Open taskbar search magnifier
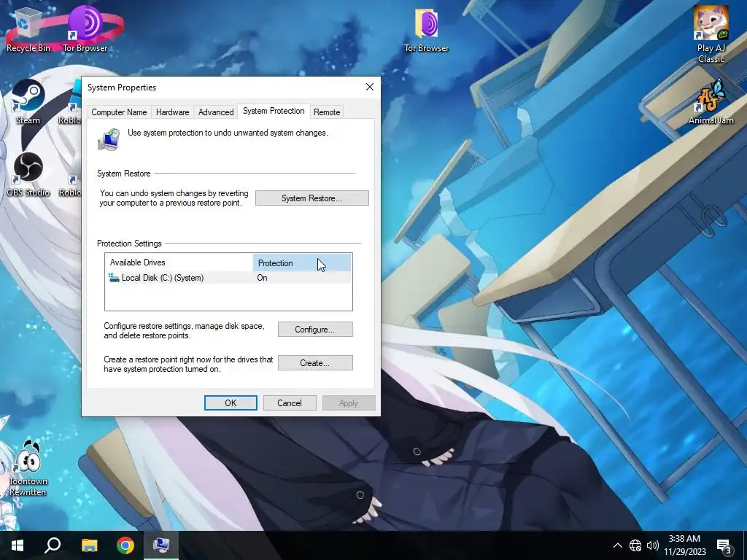This screenshot has height=560, width=747. tap(53, 545)
